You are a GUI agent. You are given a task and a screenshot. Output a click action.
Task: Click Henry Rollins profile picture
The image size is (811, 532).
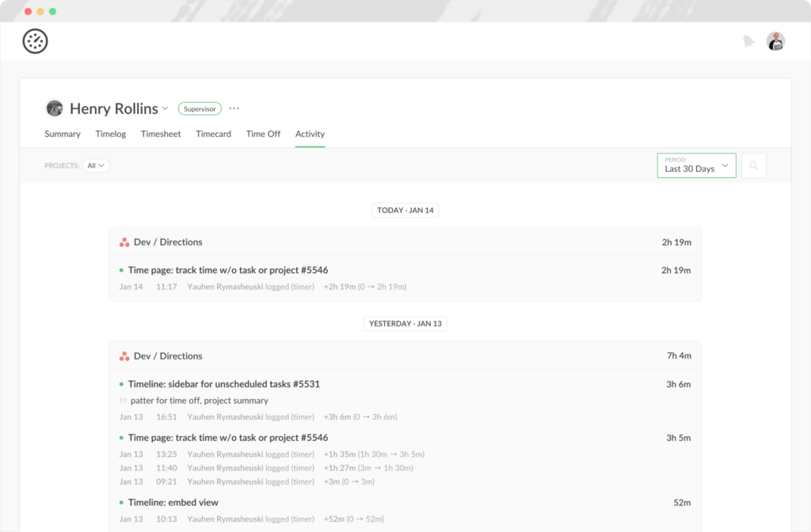click(x=54, y=108)
